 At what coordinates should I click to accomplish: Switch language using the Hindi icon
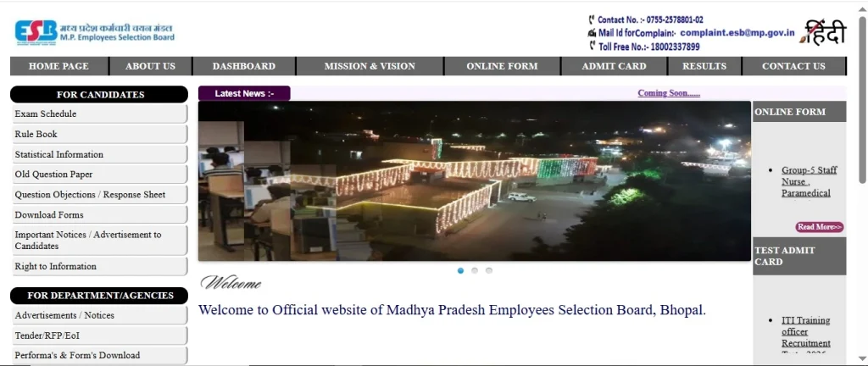click(822, 33)
